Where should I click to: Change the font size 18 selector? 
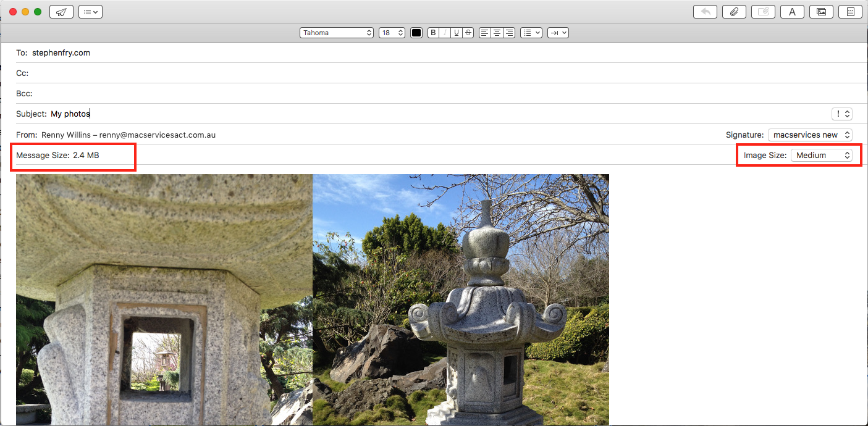[392, 33]
